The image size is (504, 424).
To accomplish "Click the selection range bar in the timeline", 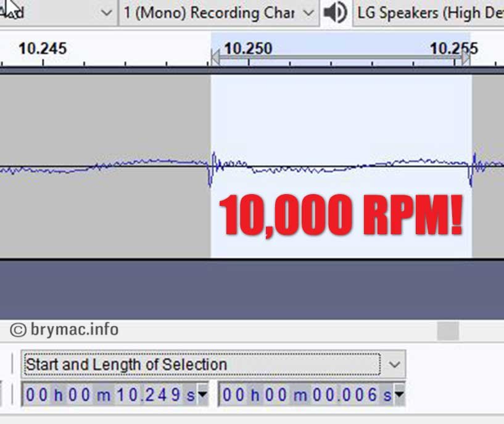I will [339, 58].
